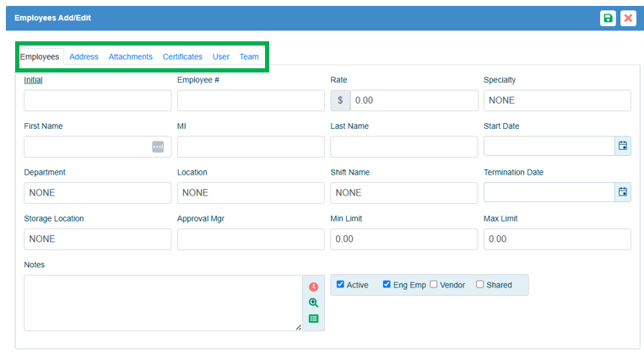Open the Department dropdown
The image size is (644, 354).
pos(97,193)
